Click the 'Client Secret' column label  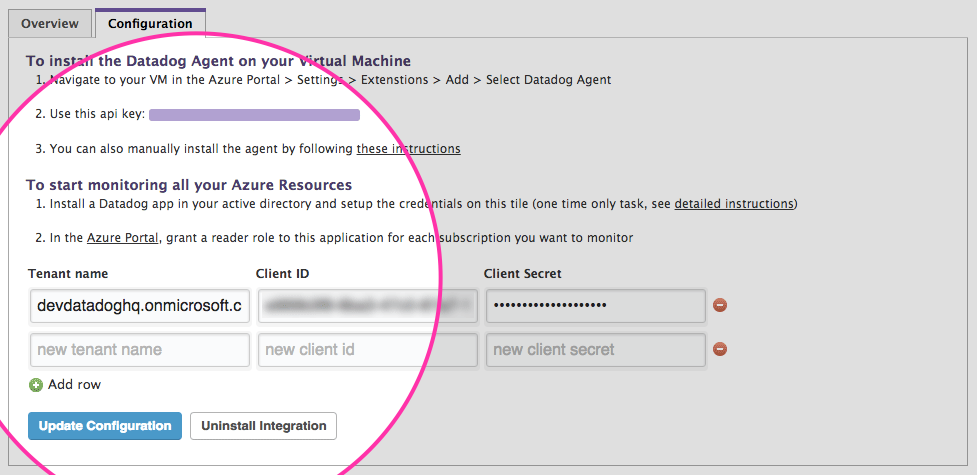[x=522, y=273]
